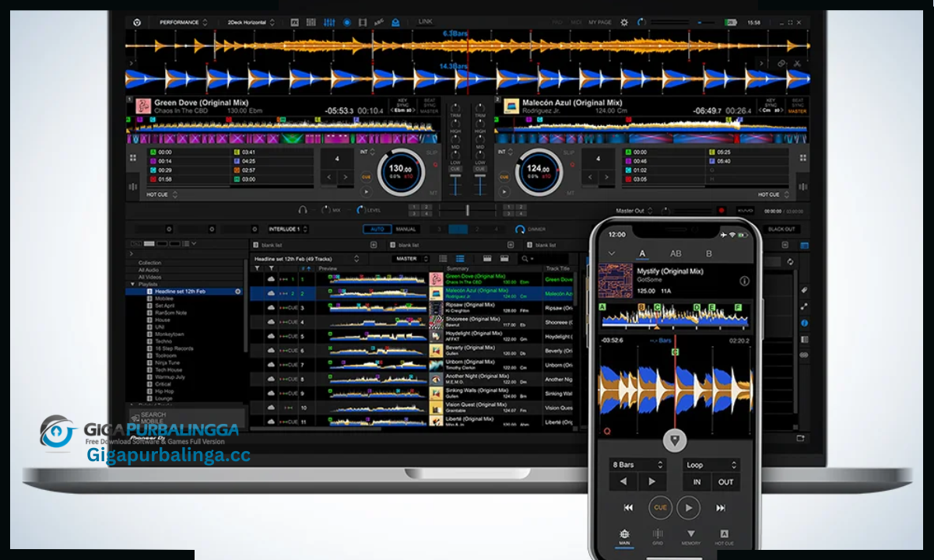
Task: Tap the phone's next track button
Action: (721, 508)
